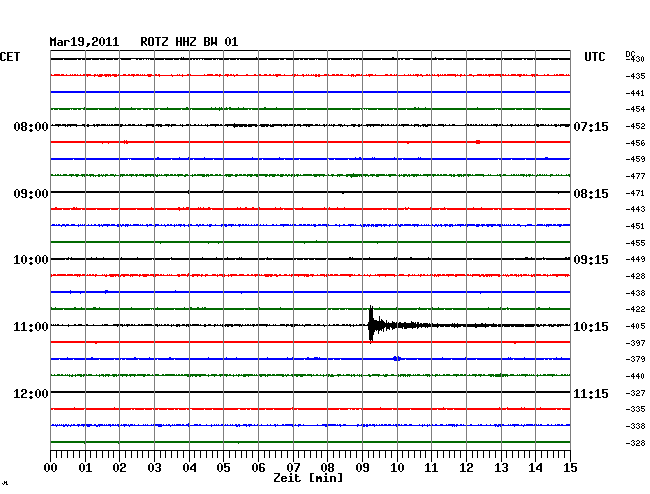This screenshot has width=650, height=494.
Task: Select DC offset value -441
Action: click(635, 93)
